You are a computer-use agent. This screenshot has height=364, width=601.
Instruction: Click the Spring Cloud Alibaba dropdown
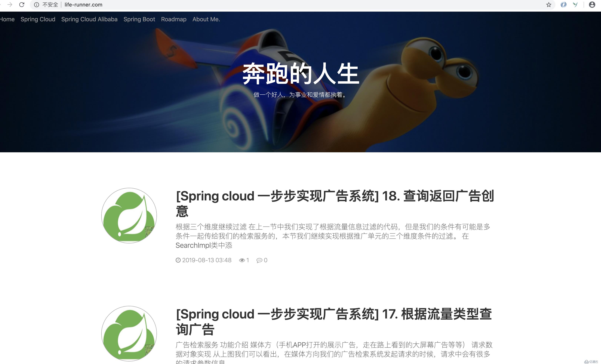(x=89, y=19)
